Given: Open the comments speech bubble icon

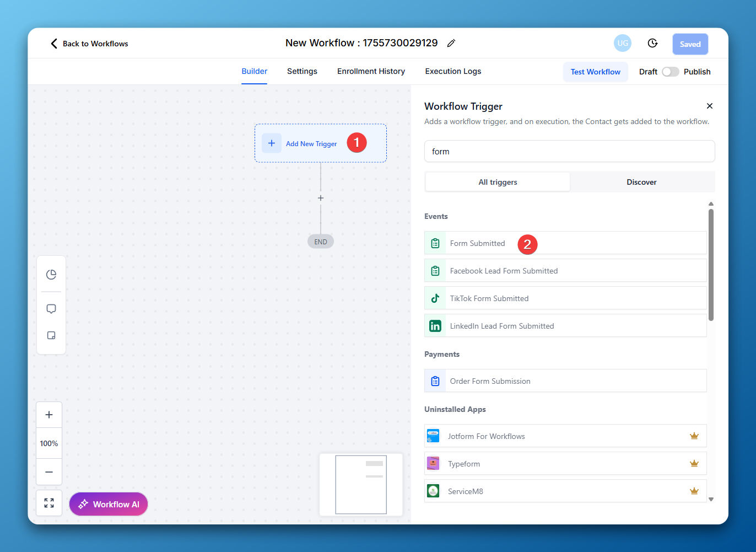Looking at the screenshot, I should 51,309.
